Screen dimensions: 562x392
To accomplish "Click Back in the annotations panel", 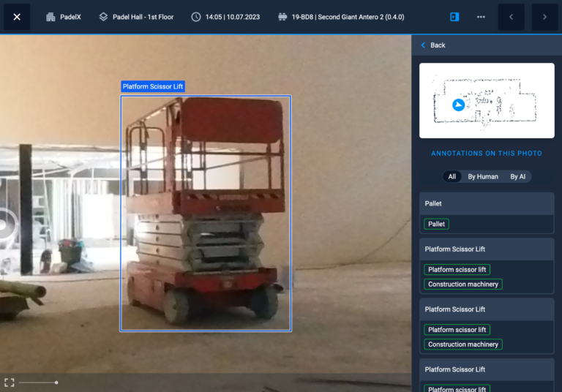I will (x=433, y=45).
